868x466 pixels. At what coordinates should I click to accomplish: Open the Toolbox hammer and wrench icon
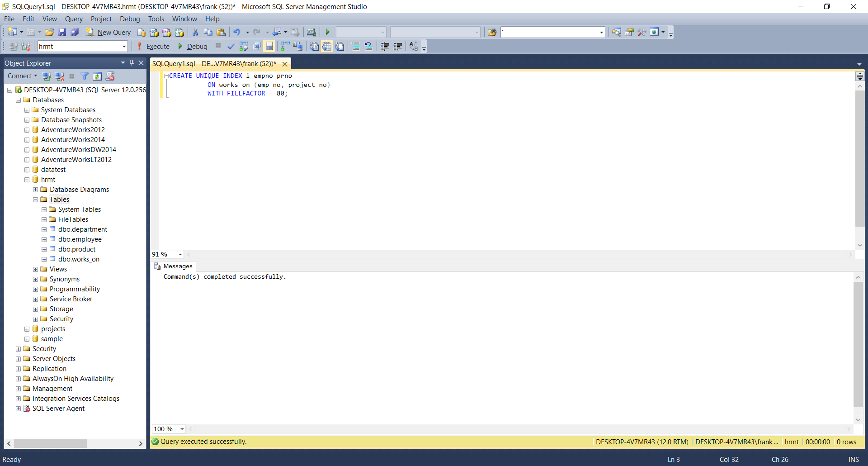point(642,32)
